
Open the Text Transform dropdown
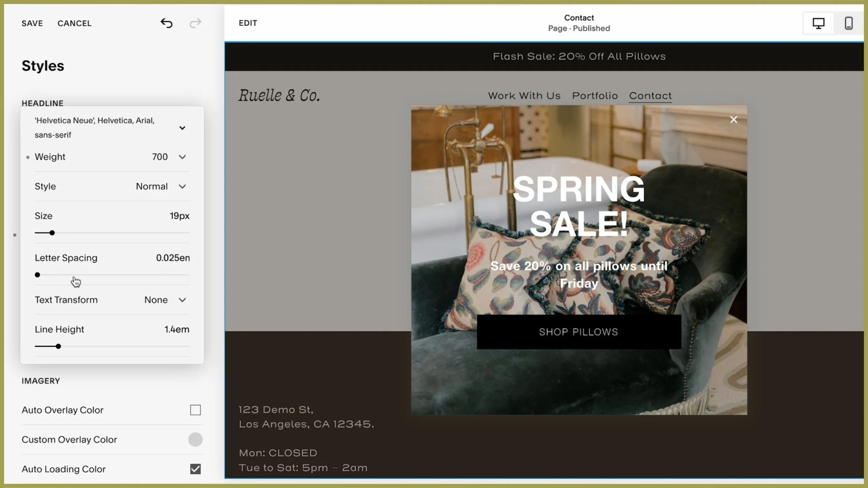[x=182, y=300]
